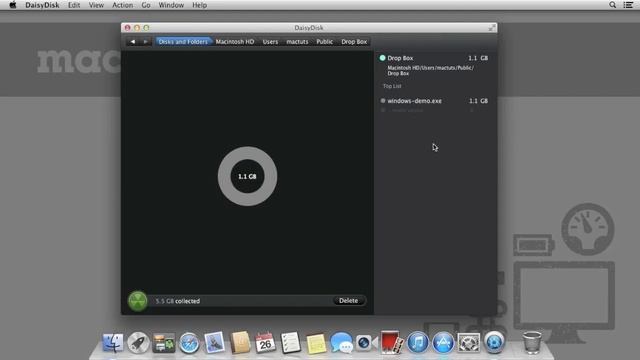Open the blue DaisyDisk icon in the Dock

coord(494,342)
